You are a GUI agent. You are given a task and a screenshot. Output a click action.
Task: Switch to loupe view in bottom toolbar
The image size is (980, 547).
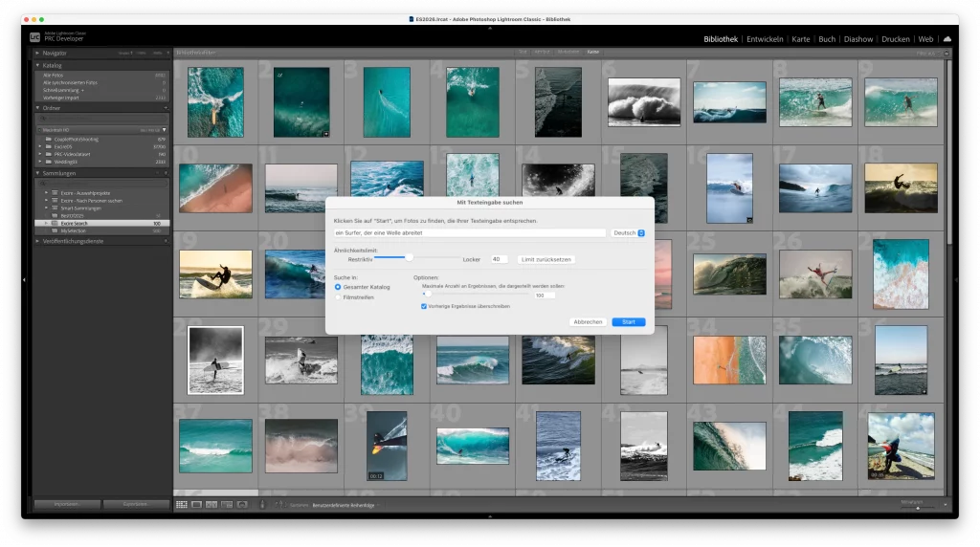coord(196,504)
